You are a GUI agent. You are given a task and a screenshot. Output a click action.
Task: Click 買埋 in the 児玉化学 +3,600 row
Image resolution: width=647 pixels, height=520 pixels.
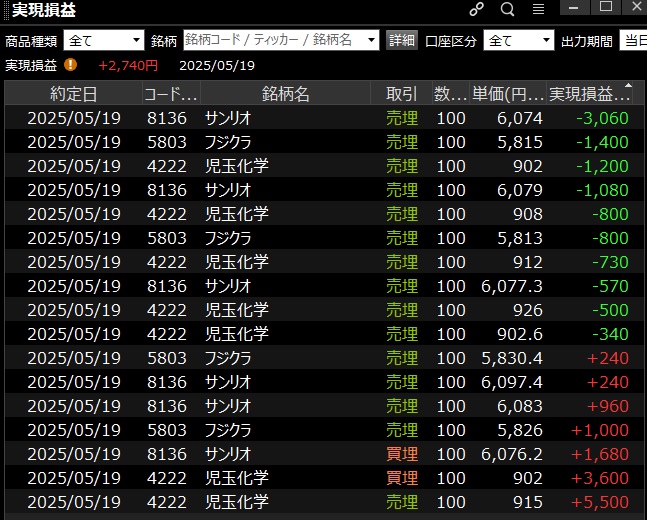402,477
